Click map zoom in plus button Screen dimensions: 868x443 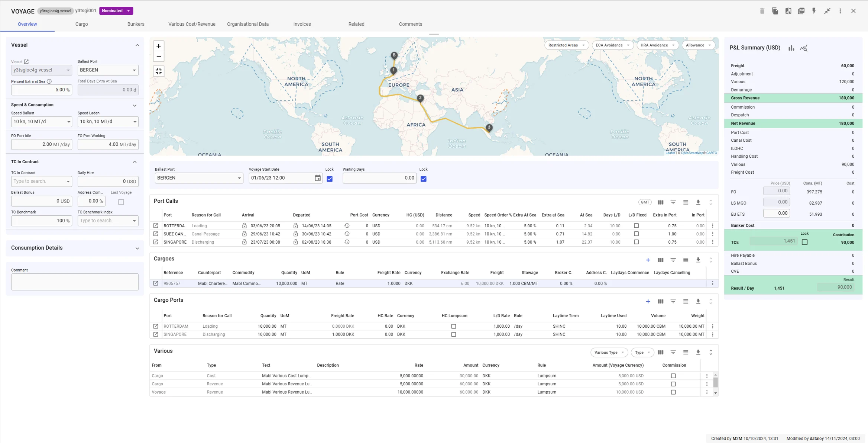159,46
